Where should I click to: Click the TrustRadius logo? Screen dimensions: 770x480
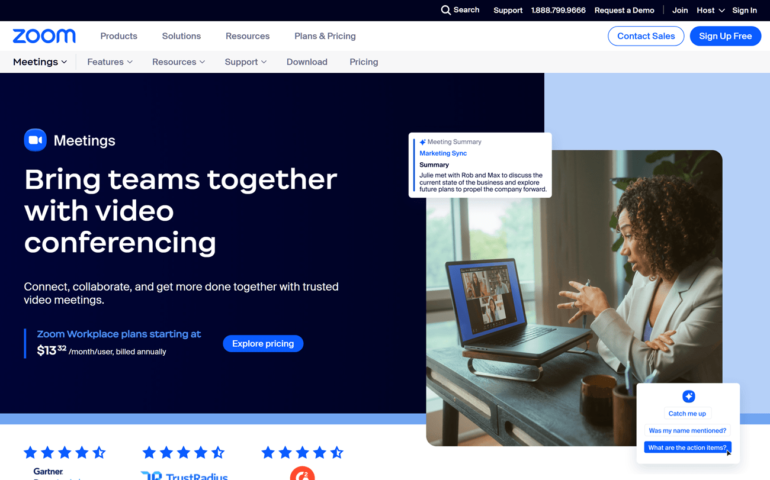coord(184,475)
